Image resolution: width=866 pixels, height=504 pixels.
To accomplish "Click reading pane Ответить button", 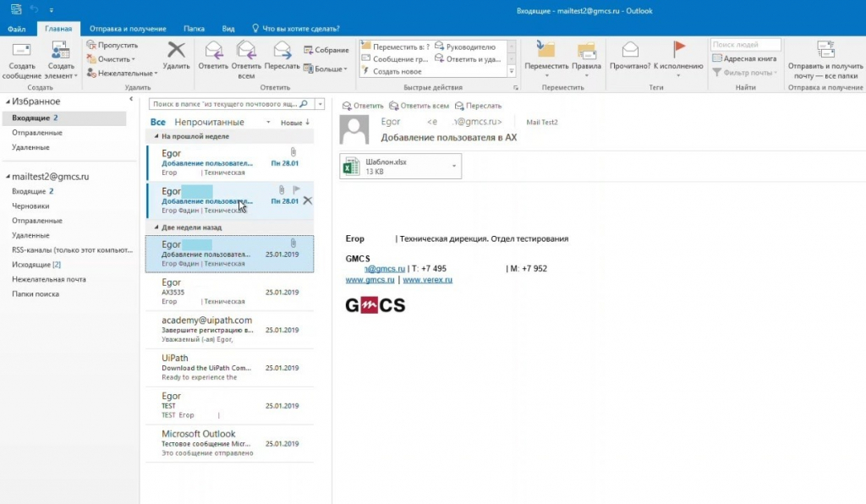I will tap(363, 106).
